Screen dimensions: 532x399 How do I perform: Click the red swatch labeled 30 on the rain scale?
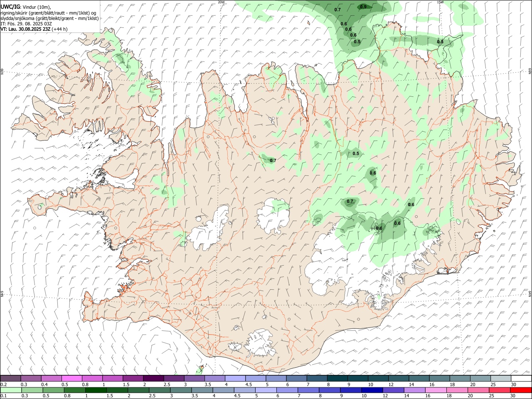(521, 390)
